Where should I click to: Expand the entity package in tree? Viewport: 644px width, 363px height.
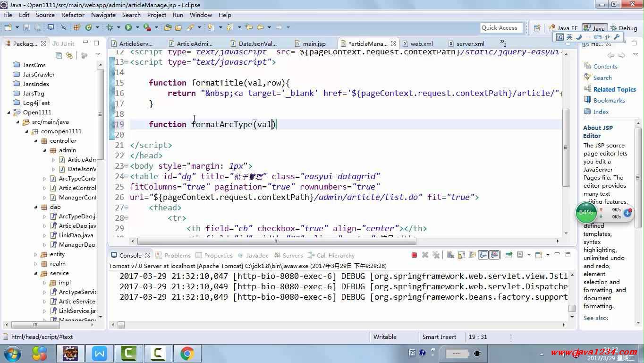click(36, 254)
